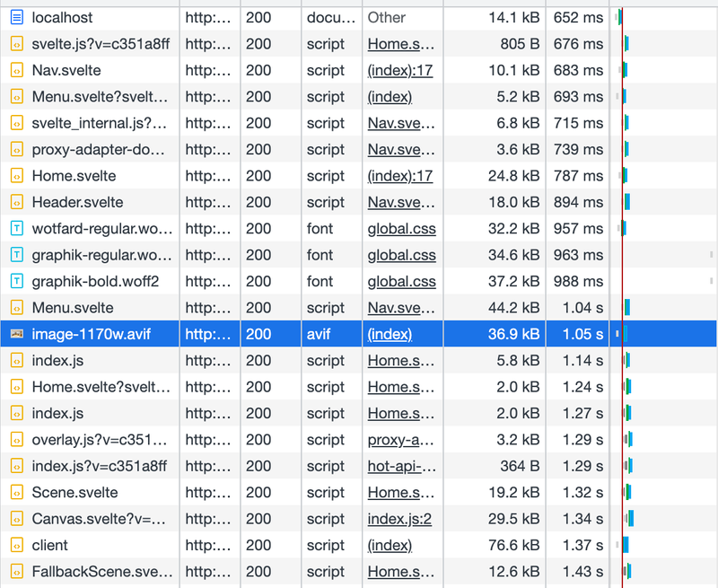Select the Home.svelte request name

pyautogui.click(x=74, y=176)
